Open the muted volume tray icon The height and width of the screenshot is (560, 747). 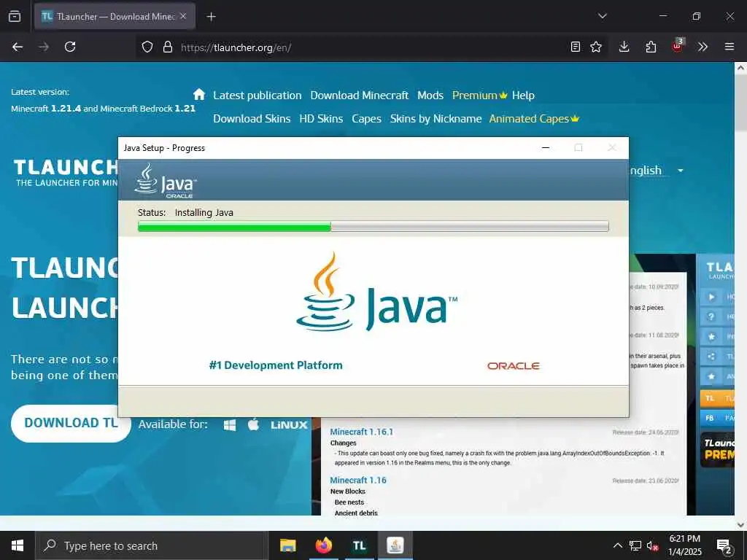652,545
